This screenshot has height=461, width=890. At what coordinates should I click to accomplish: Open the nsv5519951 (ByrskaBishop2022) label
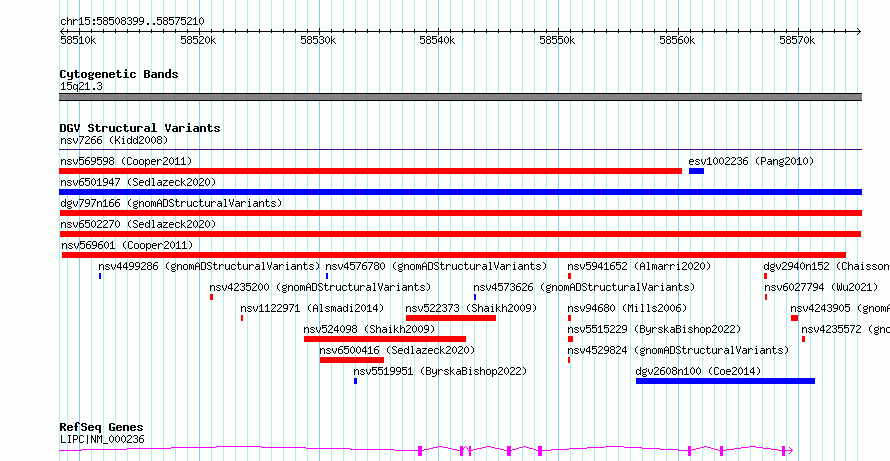pos(440,371)
